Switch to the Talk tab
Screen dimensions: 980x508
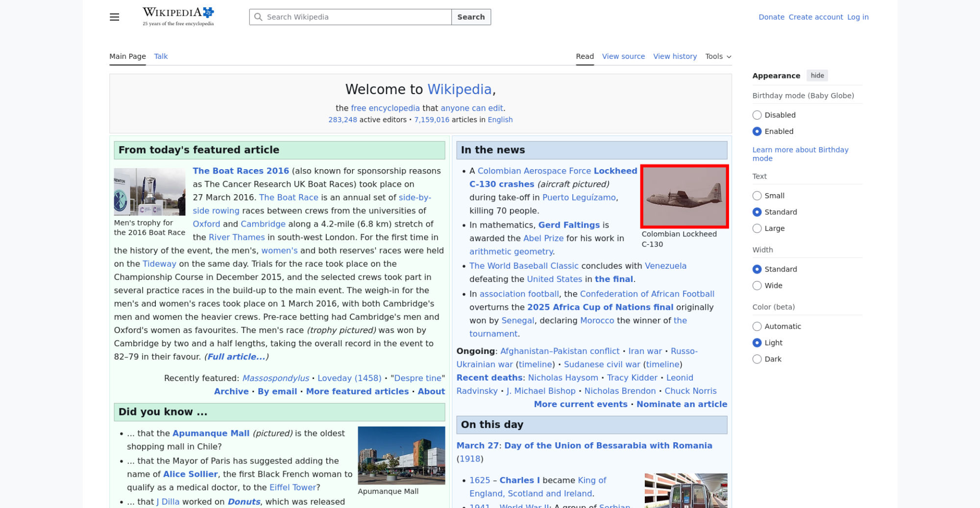click(161, 56)
